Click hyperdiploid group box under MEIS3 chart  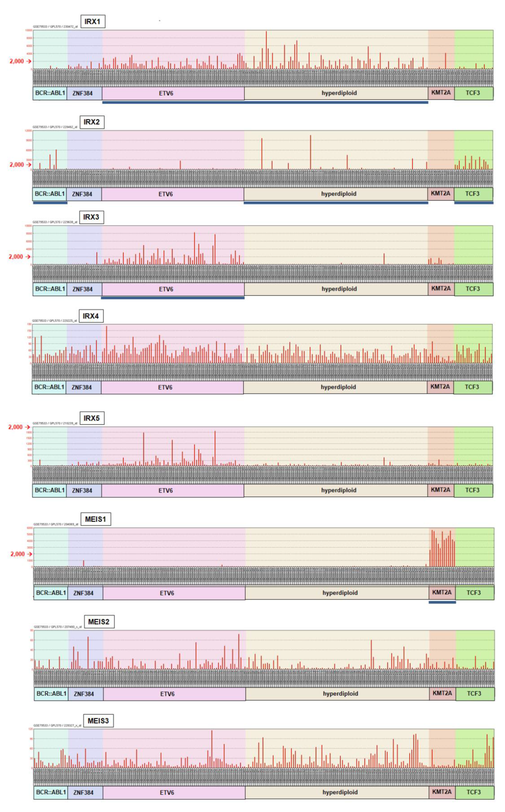tap(337, 792)
